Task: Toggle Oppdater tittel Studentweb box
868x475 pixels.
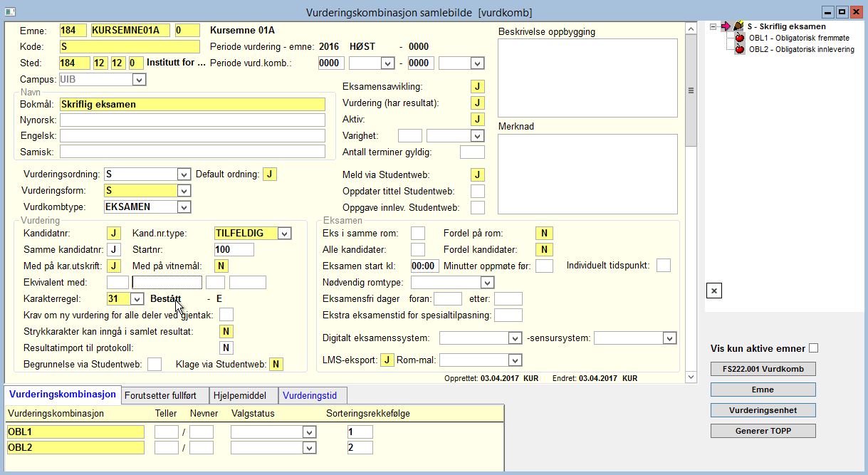Action: 478,191
